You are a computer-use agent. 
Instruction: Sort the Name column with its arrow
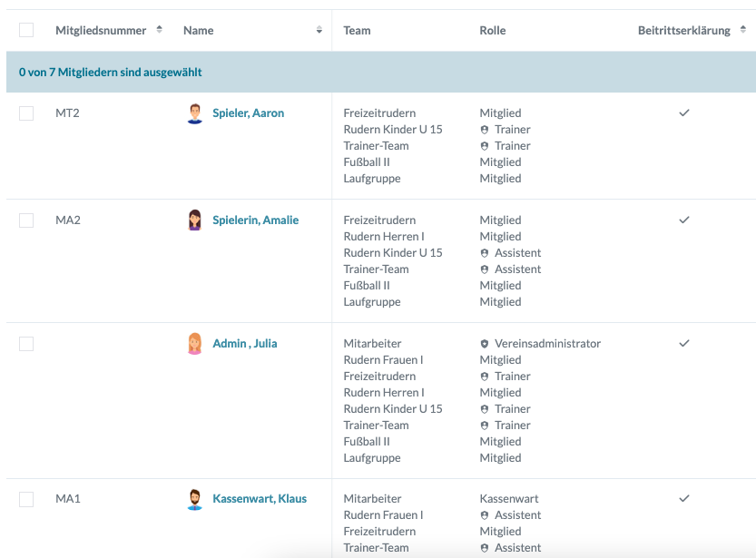[319, 30]
